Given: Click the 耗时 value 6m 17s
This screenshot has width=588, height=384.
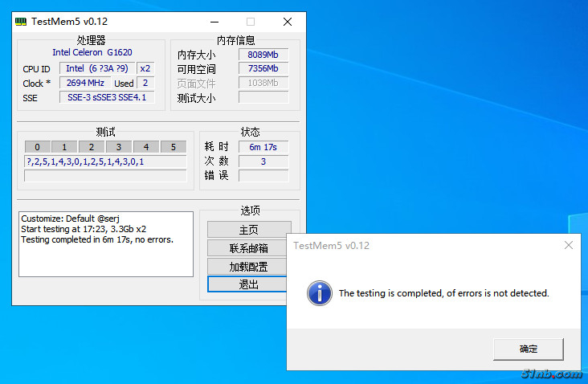Looking at the screenshot, I should [263, 147].
